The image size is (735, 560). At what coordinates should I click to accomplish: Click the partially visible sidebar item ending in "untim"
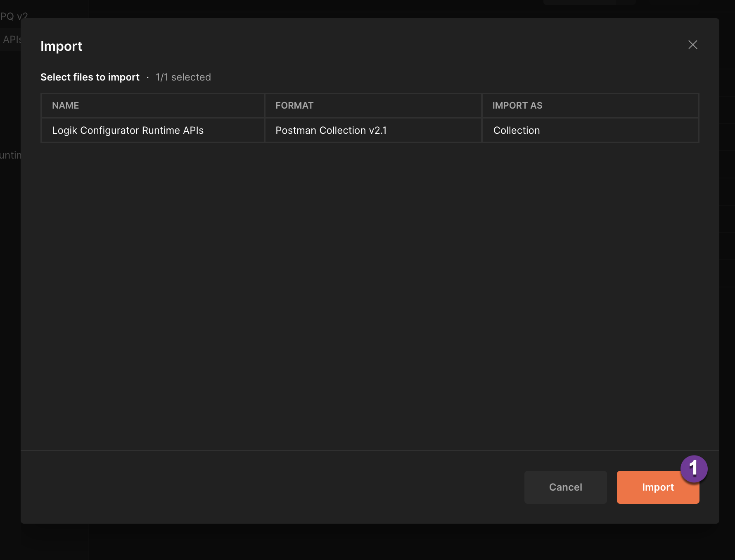tap(11, 156)
